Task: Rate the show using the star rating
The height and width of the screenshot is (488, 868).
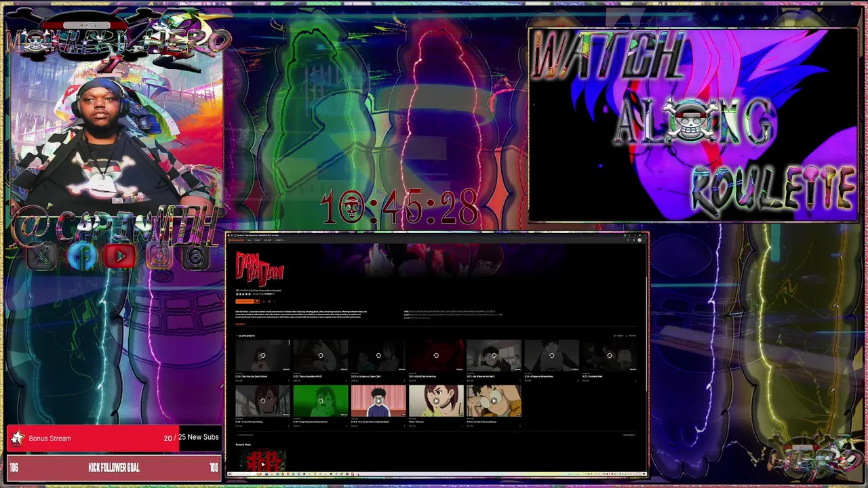Action: pos(243,294)
